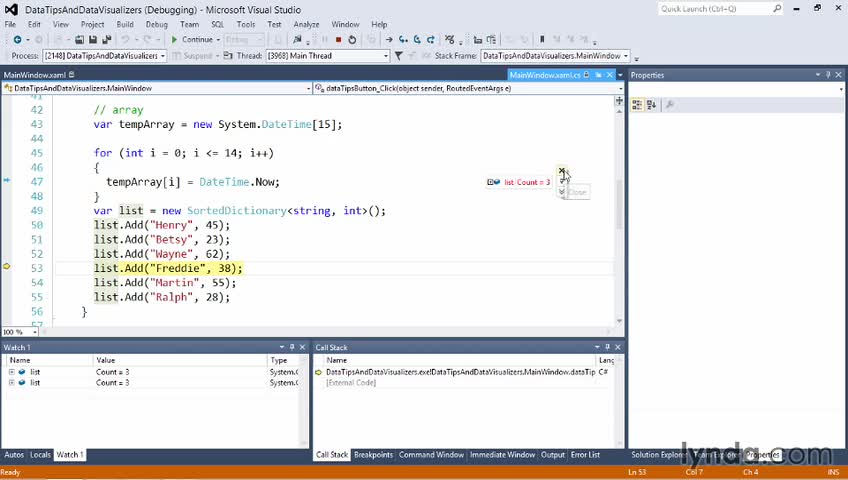Open the Build menu
Image resolution: width=848 pixels, height=480 pixels.
click(x=125, y=24)
